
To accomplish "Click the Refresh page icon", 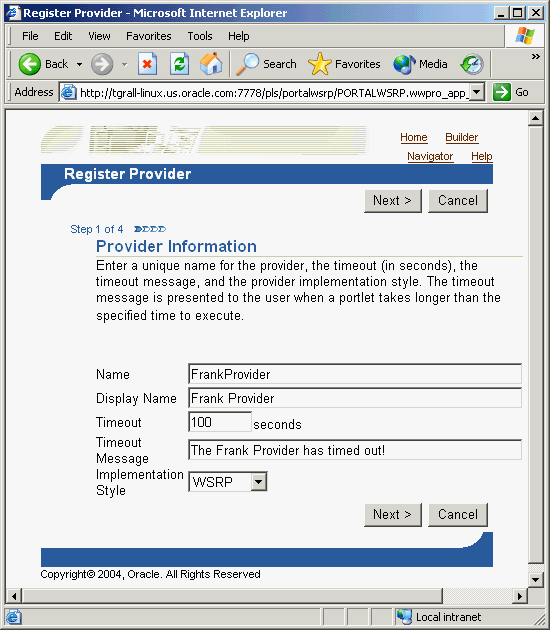I will point(179,64).
